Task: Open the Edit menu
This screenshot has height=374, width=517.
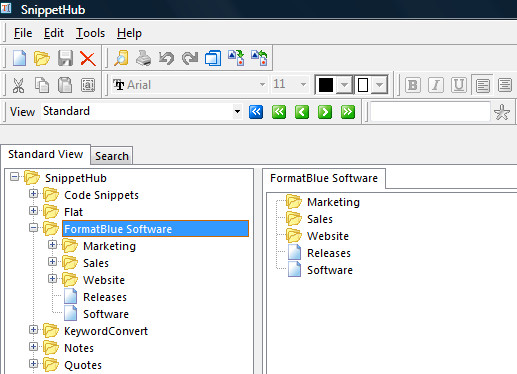Action: click(54, 33)
